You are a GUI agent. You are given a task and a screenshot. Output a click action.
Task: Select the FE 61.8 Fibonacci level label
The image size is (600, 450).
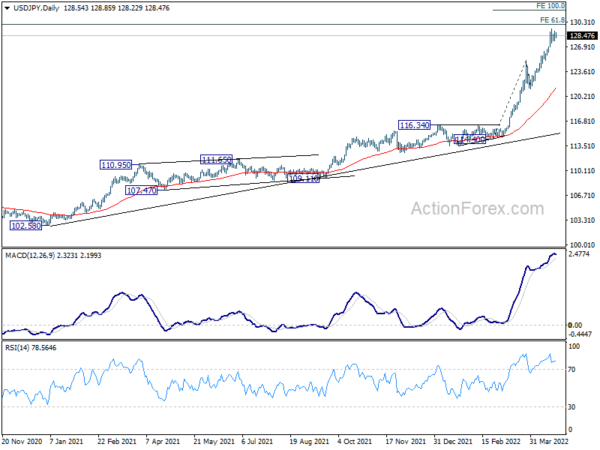(552, 20)
